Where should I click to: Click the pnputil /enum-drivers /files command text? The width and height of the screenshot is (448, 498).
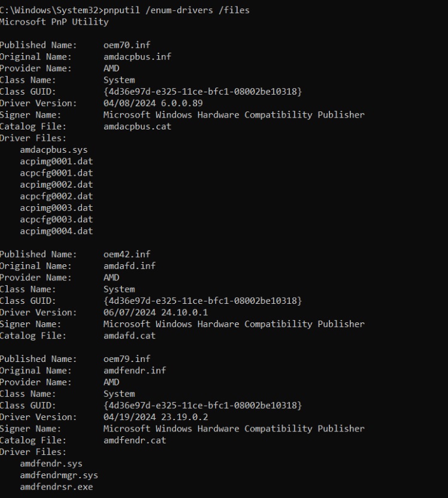pyautogui.click(x=177, y=10)
